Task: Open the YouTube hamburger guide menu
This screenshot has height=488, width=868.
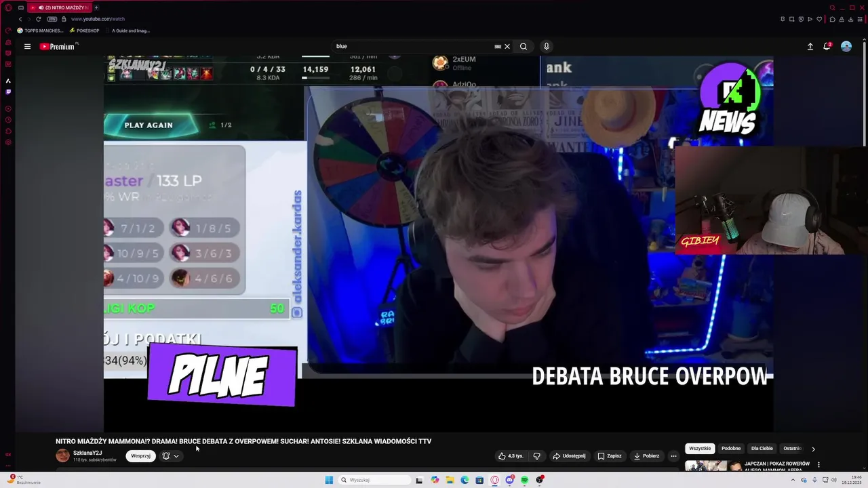Action: pyautogui.click(x=27, y=47)
